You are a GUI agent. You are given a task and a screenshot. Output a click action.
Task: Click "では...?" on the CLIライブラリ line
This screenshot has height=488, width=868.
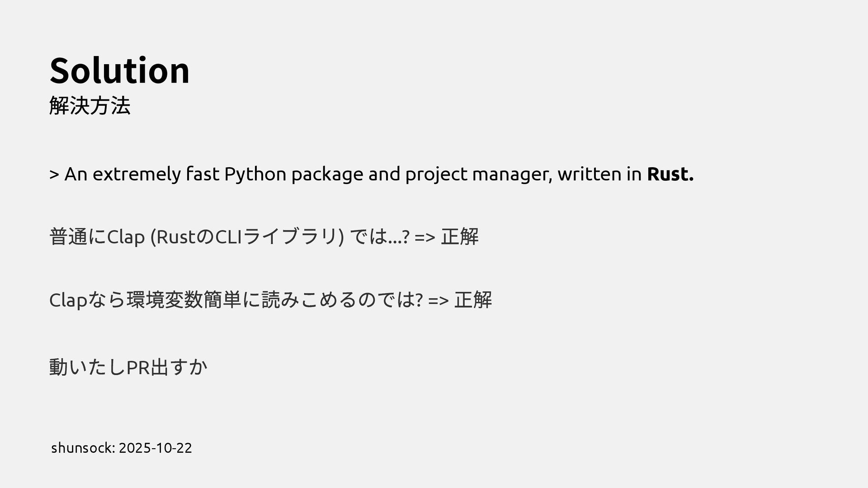[380, 236]
